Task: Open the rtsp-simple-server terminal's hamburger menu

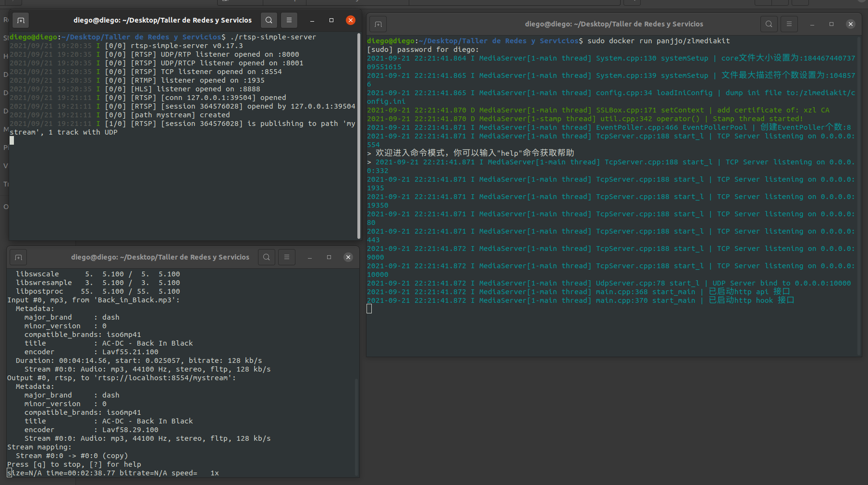Action: (289, 20)
